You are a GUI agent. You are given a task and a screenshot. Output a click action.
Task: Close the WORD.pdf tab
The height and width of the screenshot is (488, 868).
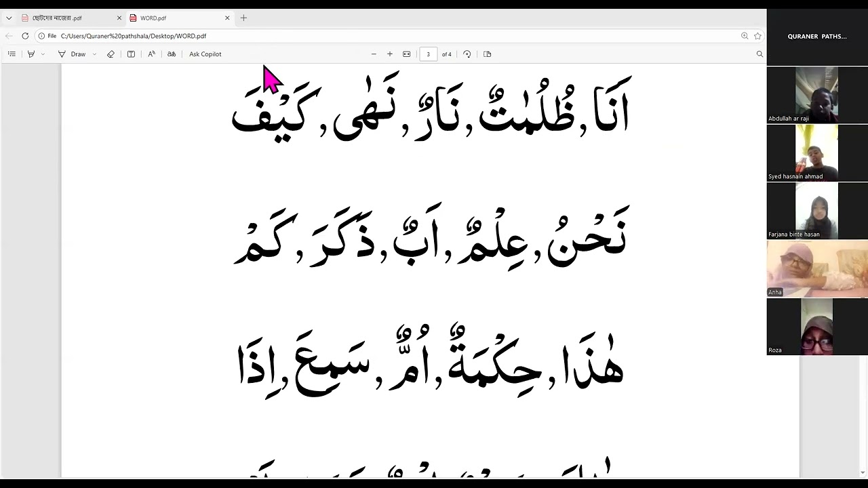tap(227, 18)
